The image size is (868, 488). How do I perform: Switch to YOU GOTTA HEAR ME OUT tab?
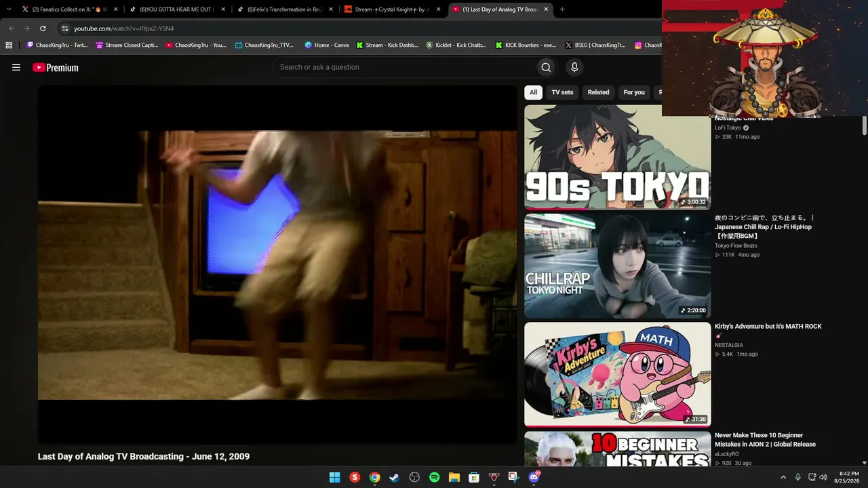(x=178, y=9)
